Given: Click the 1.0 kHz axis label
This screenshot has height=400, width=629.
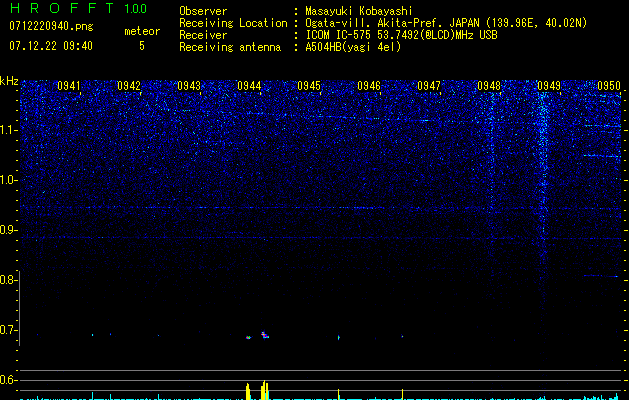Looking at the screenshot, I should (8, 180).
